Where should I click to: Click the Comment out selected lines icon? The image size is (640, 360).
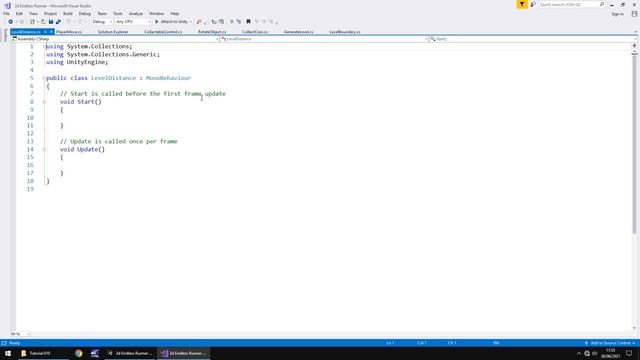pyautogui.click(x=231, y=22)
